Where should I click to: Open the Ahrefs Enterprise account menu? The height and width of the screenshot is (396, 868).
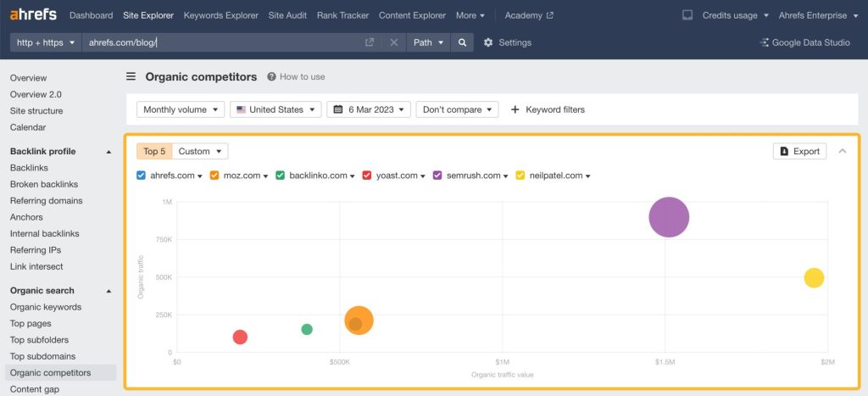818,15
